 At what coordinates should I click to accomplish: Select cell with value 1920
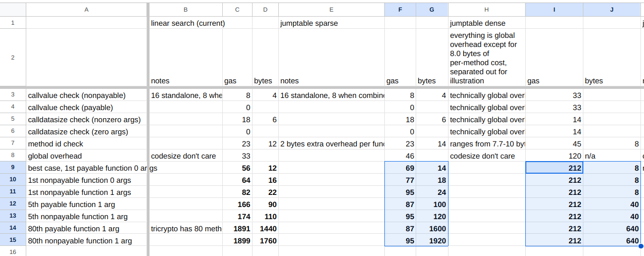(x=432, y=241)
